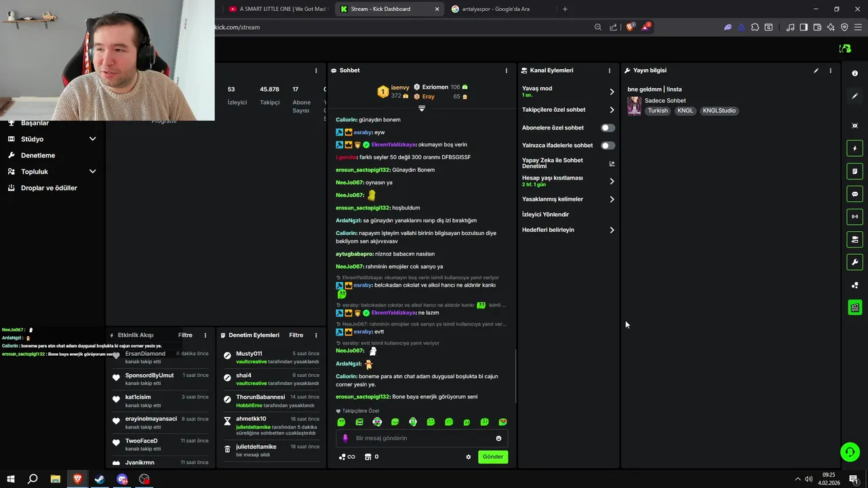Open Brave VPN shield icon in toolbar

point(844,27)
